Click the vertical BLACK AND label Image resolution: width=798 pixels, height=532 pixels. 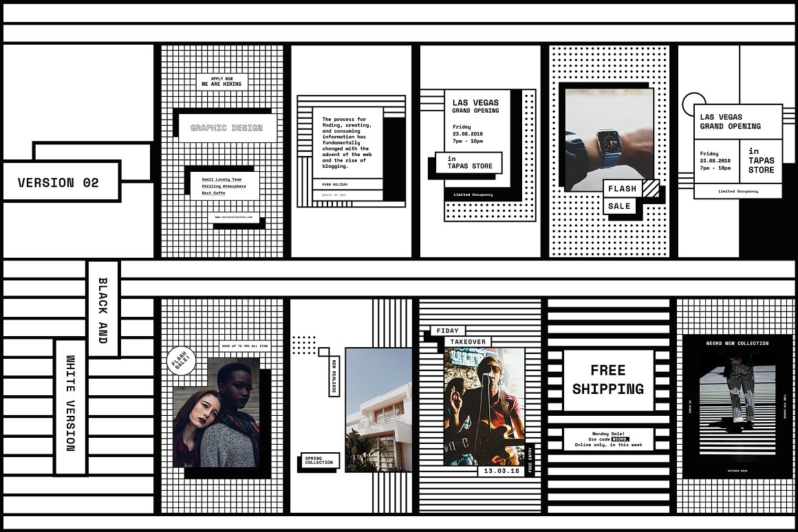click(x=103, y=309)
